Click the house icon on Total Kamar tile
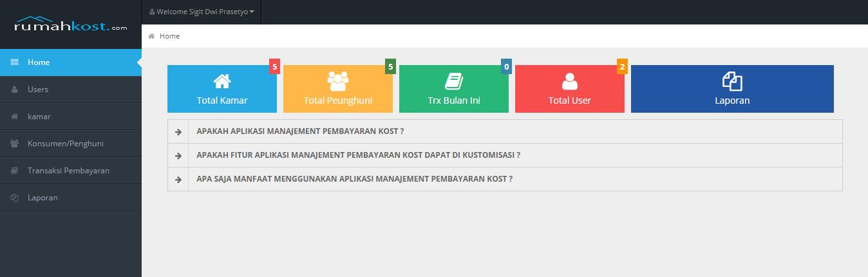 pyautogui.click(x=222, y=81)
